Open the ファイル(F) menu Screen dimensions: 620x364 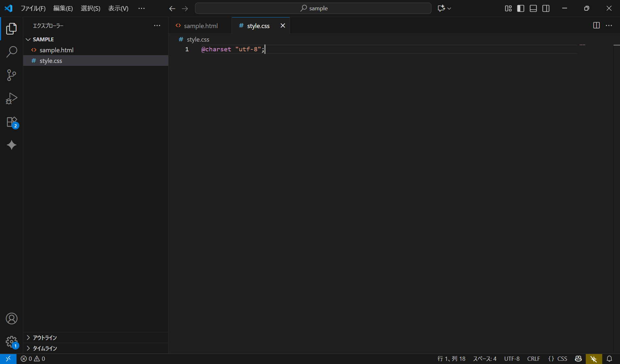[33, 8]
